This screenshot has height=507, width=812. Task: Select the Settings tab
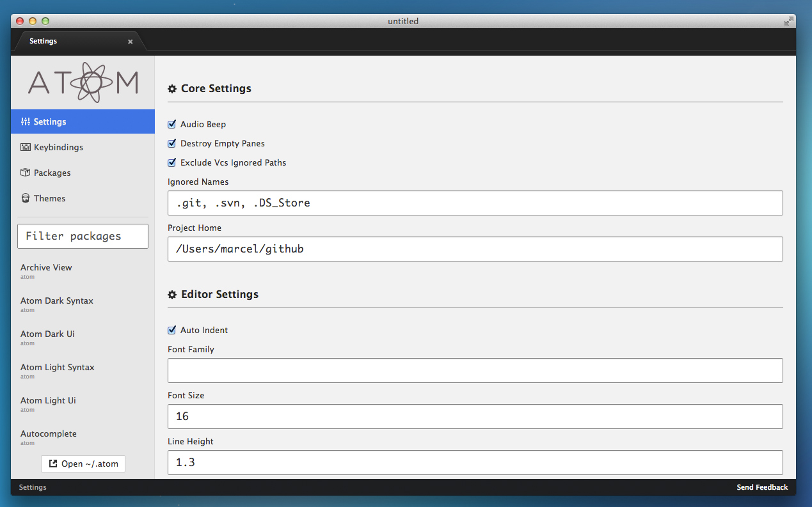pos(44,41)
